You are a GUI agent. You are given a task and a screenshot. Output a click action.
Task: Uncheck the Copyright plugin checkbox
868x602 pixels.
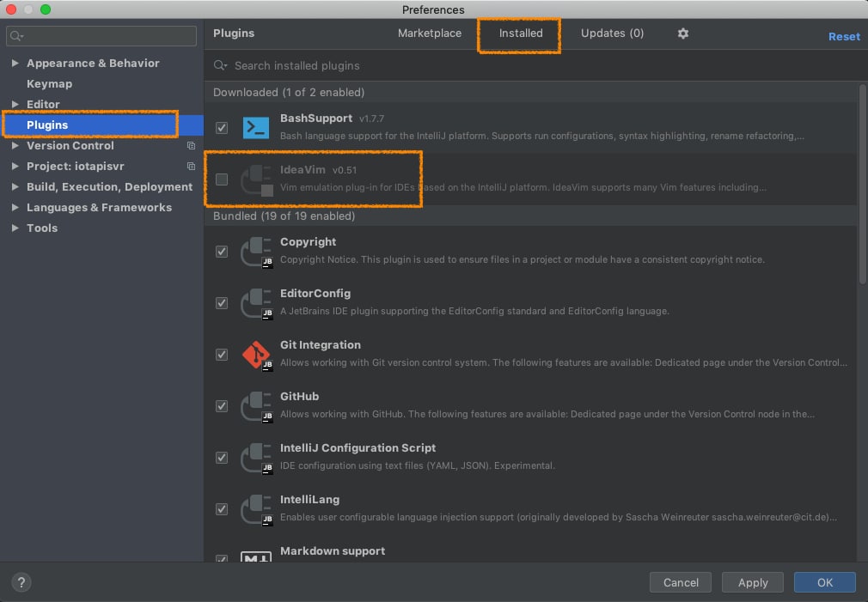(222, 252)
